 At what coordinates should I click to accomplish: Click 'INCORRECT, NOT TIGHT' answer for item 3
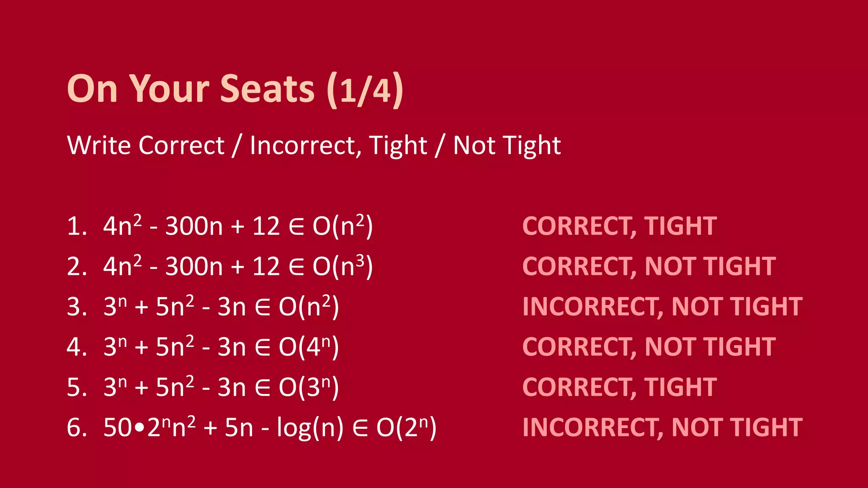click(662, 307)
